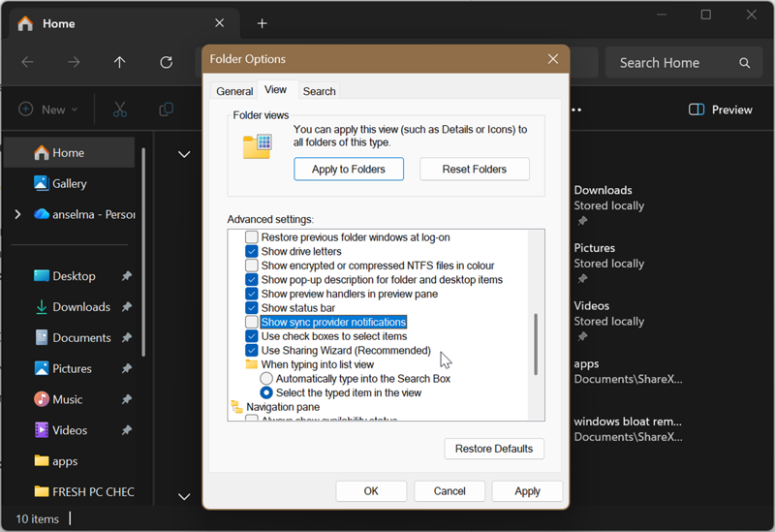
Task: Open the New item dropdown
Action: tap(47, 110)
